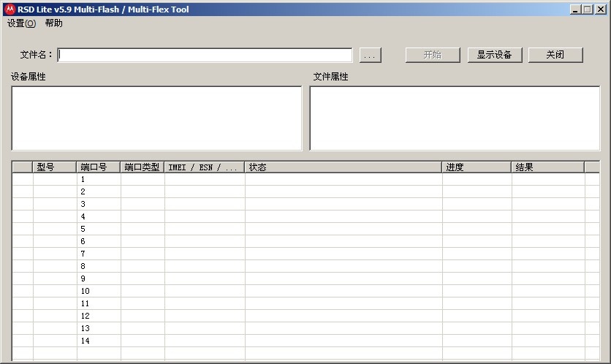Select port number 13 row
The width and height of the screenshot is (611, 364).
[x=306, y=328]
